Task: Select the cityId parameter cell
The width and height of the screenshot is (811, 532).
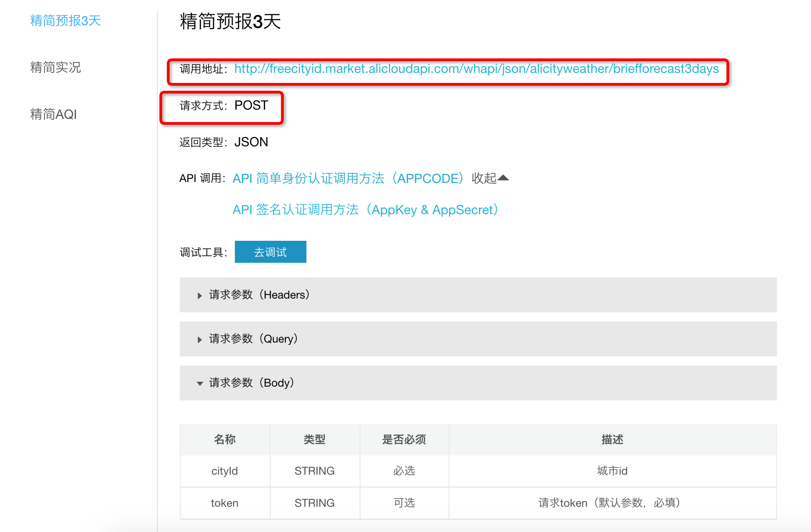Action: (225, 471)
